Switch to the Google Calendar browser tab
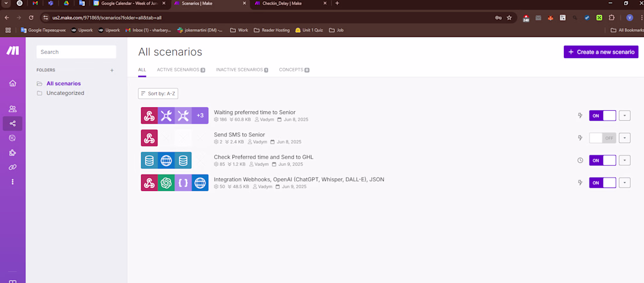The height and width of the screenshot is (283, 644). (129, 4)
